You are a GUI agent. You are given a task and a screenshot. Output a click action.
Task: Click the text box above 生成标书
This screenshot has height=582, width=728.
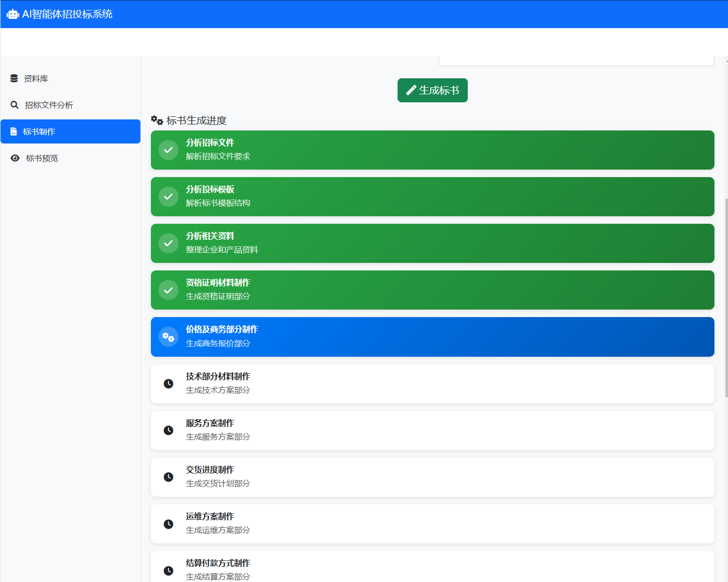[x=576, y=61]
